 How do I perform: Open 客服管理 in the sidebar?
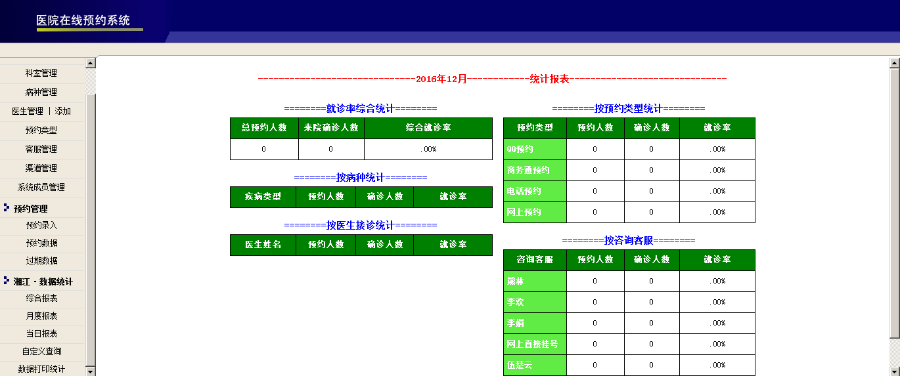pyautogui.click(x=41, y=149)
